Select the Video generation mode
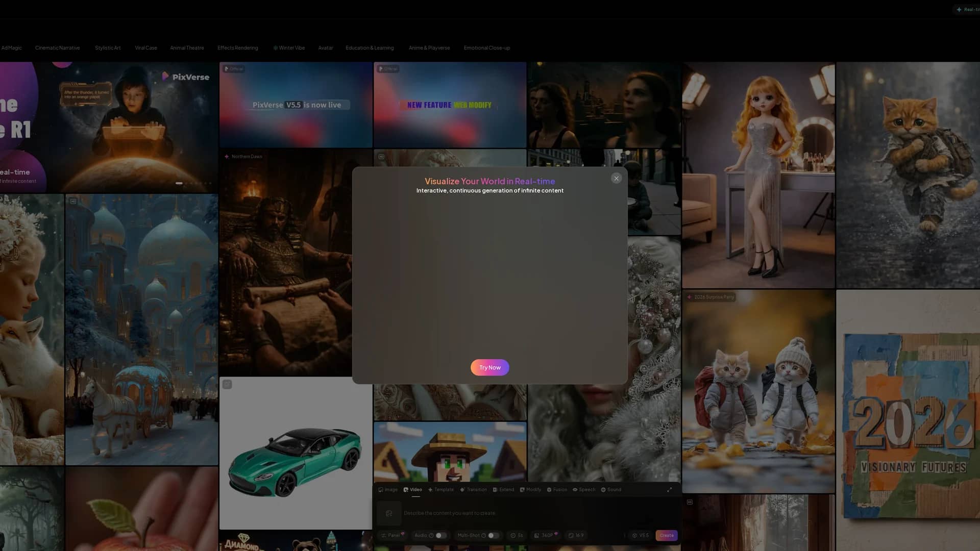The height and width of the screenshot is (551, 980). pos(413,489)
